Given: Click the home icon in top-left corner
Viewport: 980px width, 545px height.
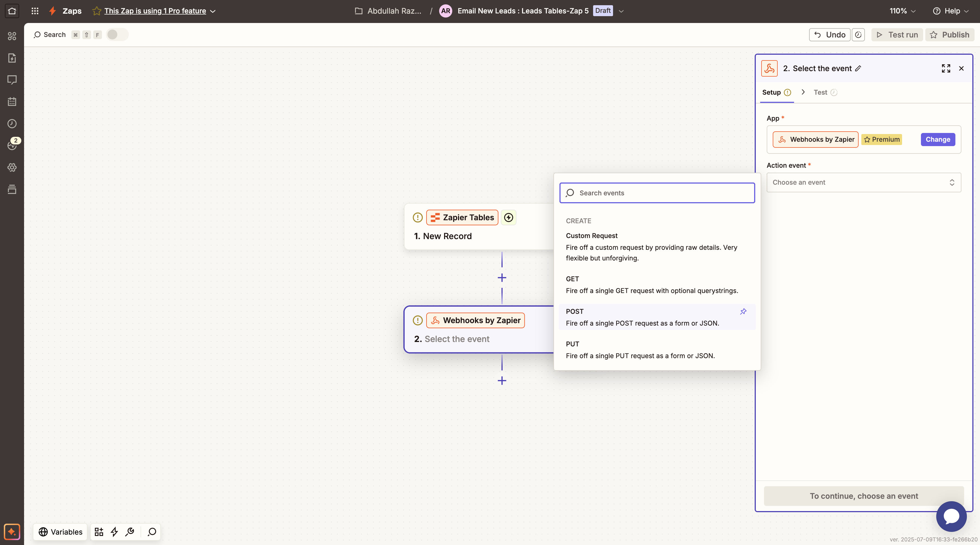Looking at the screenshot, I should (12, 11).
